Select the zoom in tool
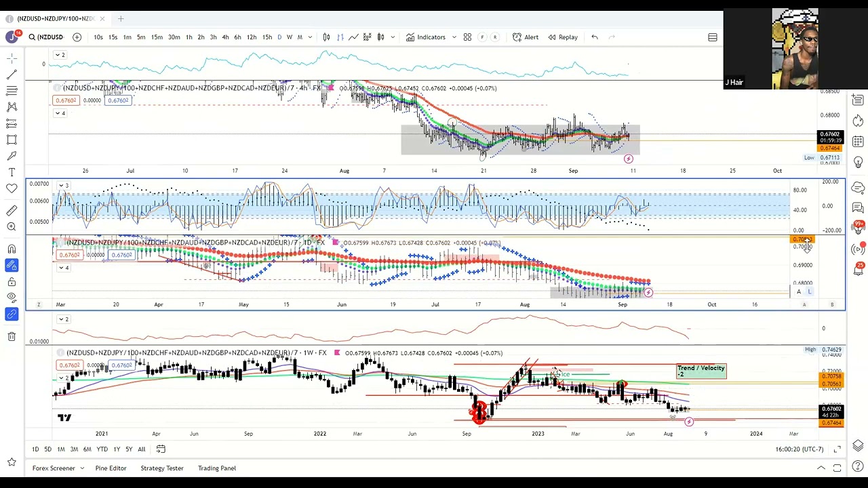868x488 pixels. tap(12, 227)
